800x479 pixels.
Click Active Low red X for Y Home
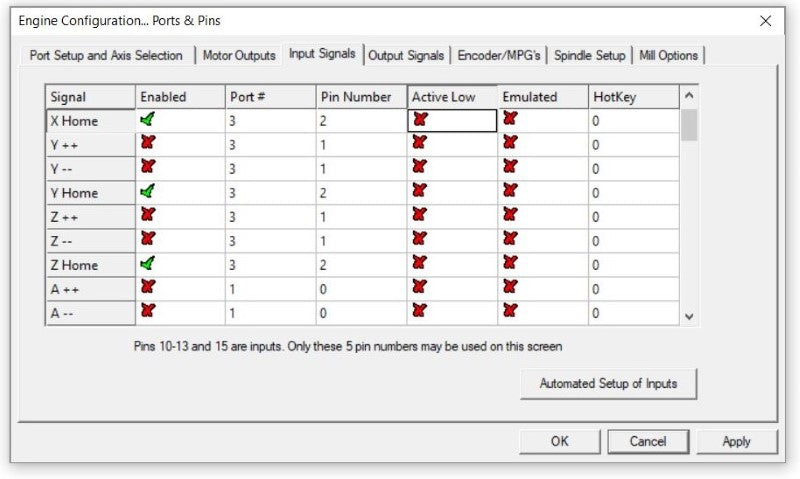tap(419, 191)
